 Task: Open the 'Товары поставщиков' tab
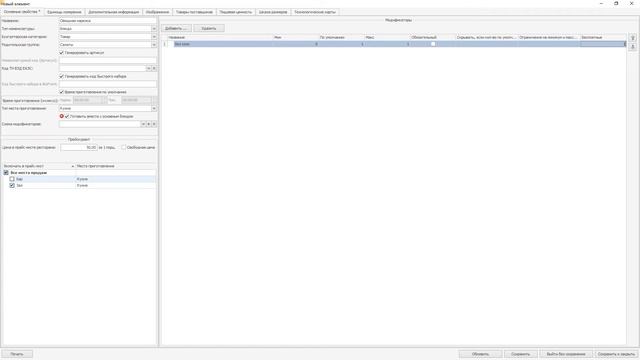194,12
